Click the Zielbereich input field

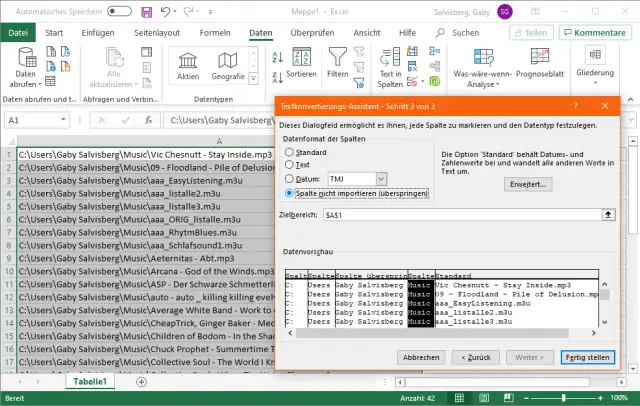[x=440, y=215]
